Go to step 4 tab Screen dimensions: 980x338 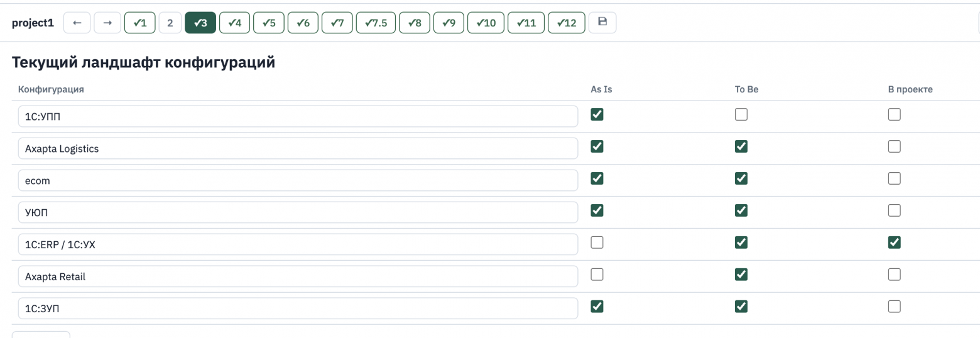tap(234, 23)
